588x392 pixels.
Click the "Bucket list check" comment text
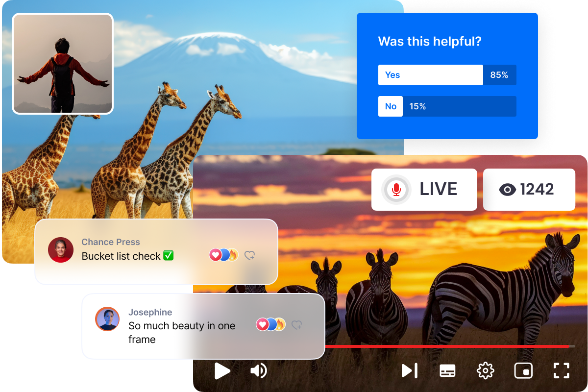(x=127, y=256)
